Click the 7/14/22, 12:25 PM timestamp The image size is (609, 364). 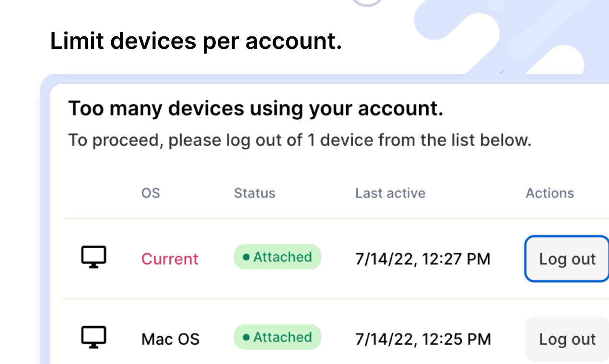coord(422,339)
